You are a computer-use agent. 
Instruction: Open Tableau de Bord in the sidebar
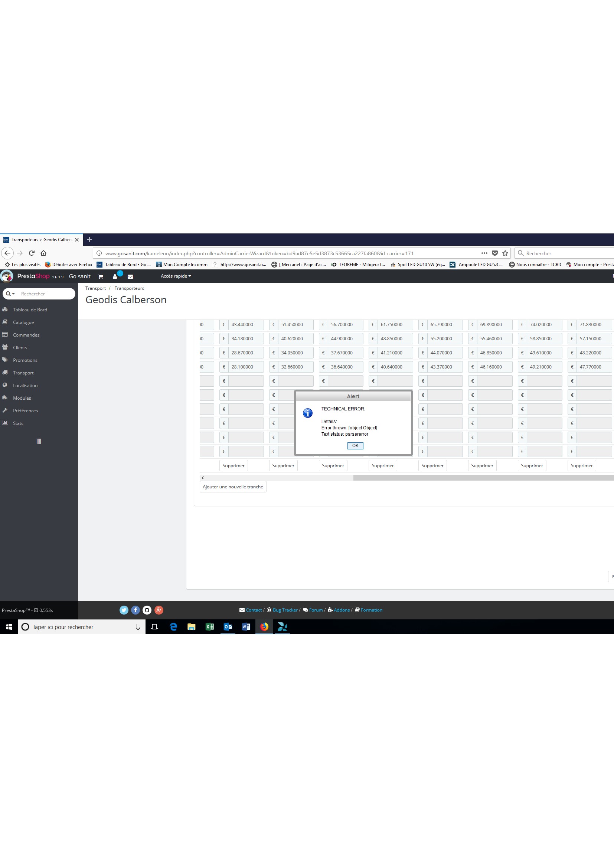tap(30, 309)
